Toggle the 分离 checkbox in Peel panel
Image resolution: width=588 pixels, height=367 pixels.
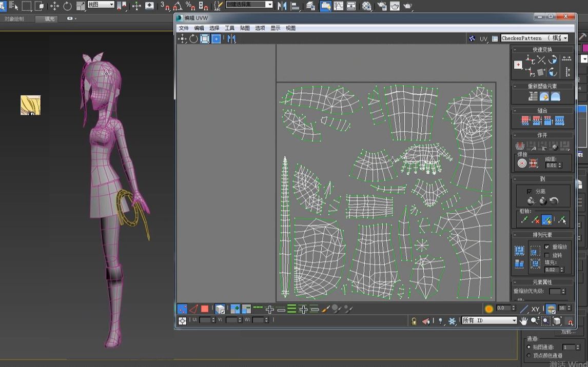tap(530, 191)
